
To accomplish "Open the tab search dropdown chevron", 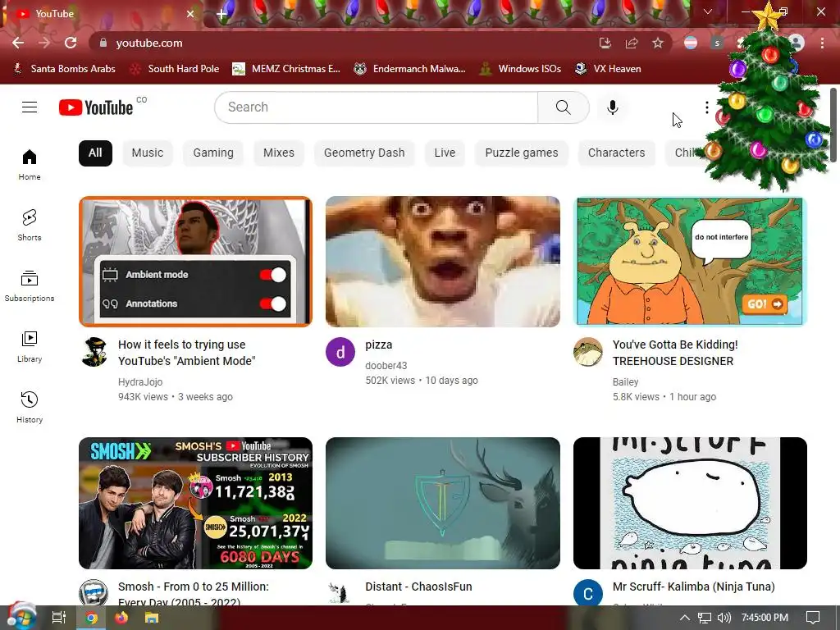I will (708, 11).
